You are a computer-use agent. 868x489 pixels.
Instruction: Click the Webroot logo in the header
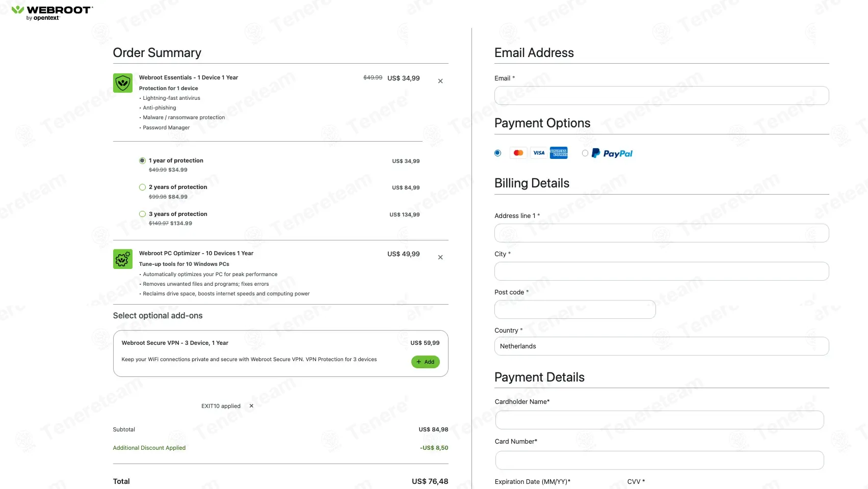(x=52, y=13)
